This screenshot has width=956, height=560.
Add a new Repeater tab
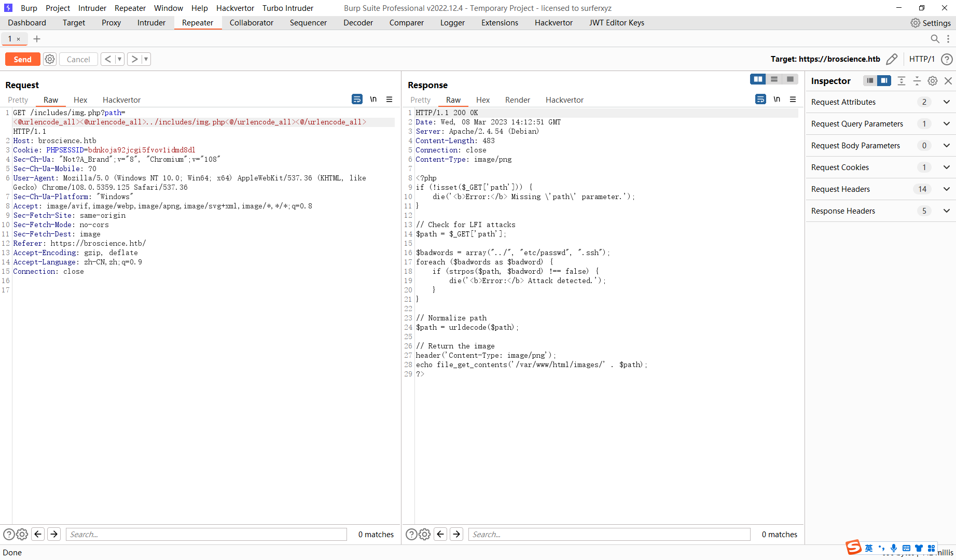tap(37, 39)
